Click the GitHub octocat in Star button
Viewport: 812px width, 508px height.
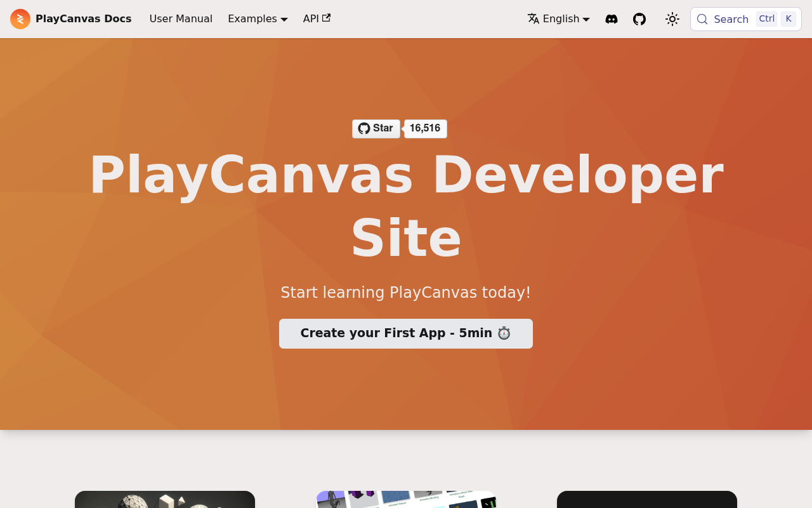[364, 128]
